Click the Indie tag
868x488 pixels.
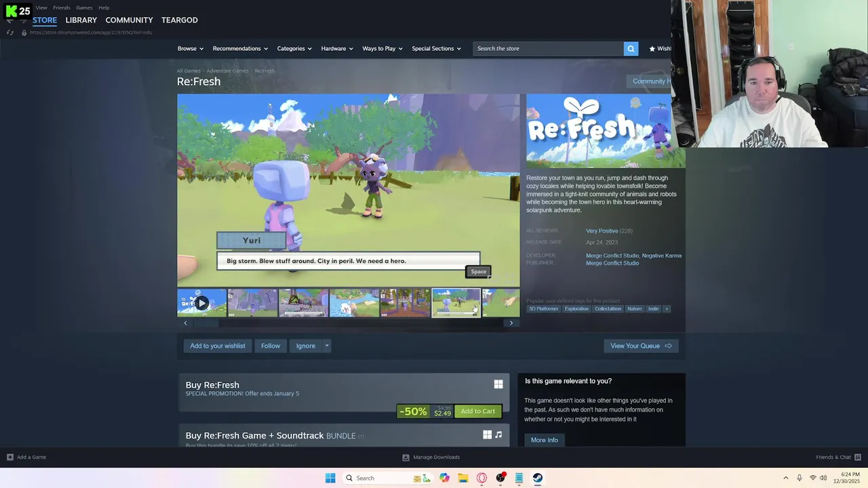[653, 309]
